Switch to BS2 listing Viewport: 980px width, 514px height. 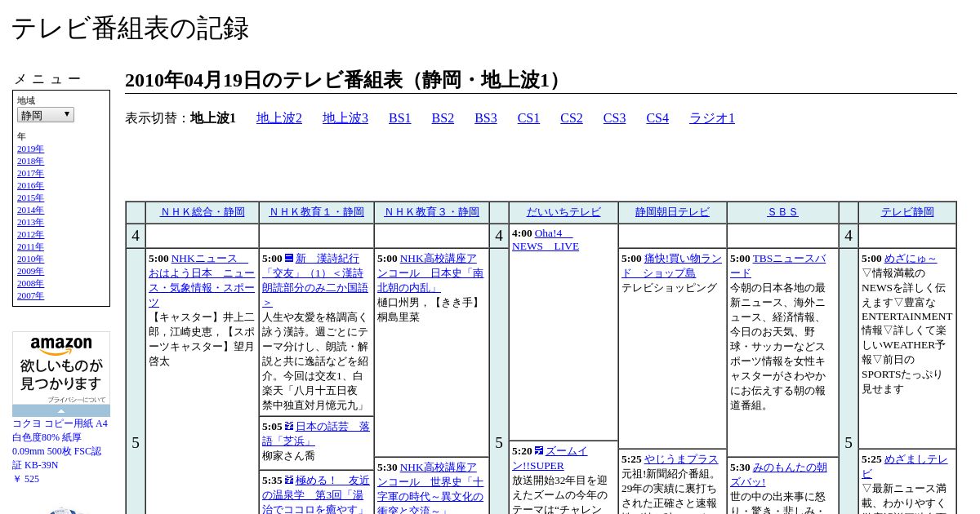[443, 118]
